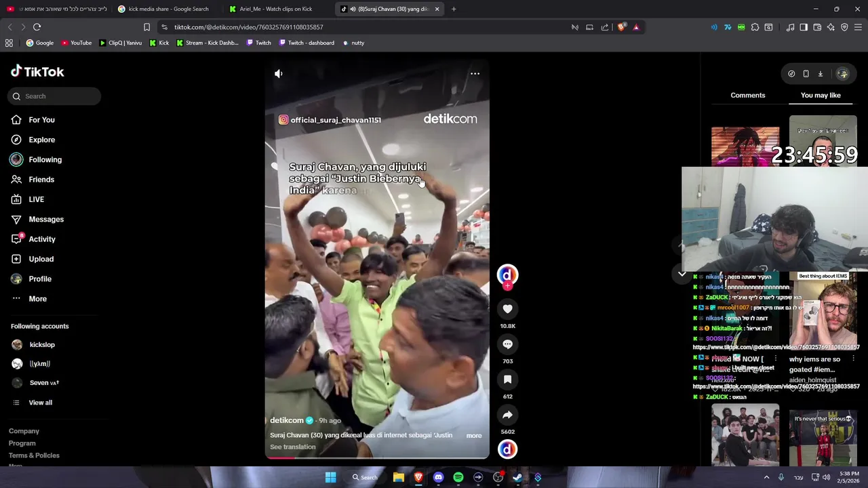The height and width of the screenshot is (488, 868).
Task: Open the Twitch - dashboard bookmark
Action: 305,43
